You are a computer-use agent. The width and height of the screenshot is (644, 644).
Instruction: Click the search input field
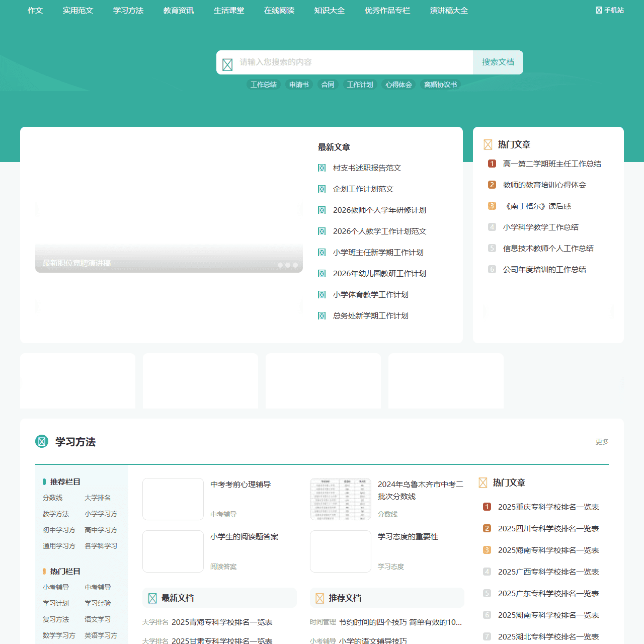point(352,62)
